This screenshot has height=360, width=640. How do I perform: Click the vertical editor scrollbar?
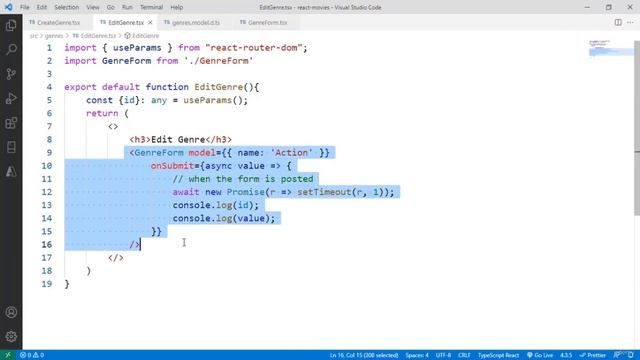tap(637, 127)
